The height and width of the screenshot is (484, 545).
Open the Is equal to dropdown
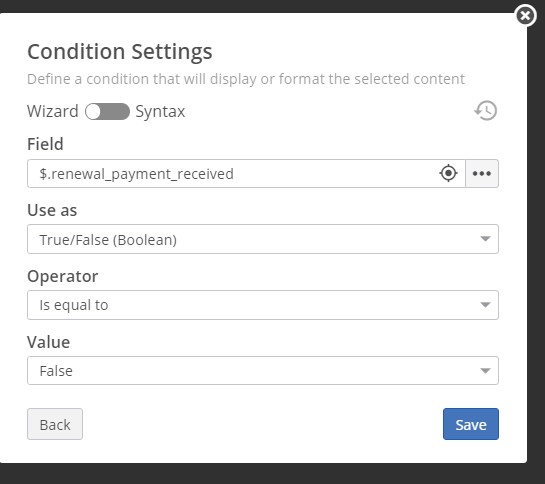coord(263,305)
